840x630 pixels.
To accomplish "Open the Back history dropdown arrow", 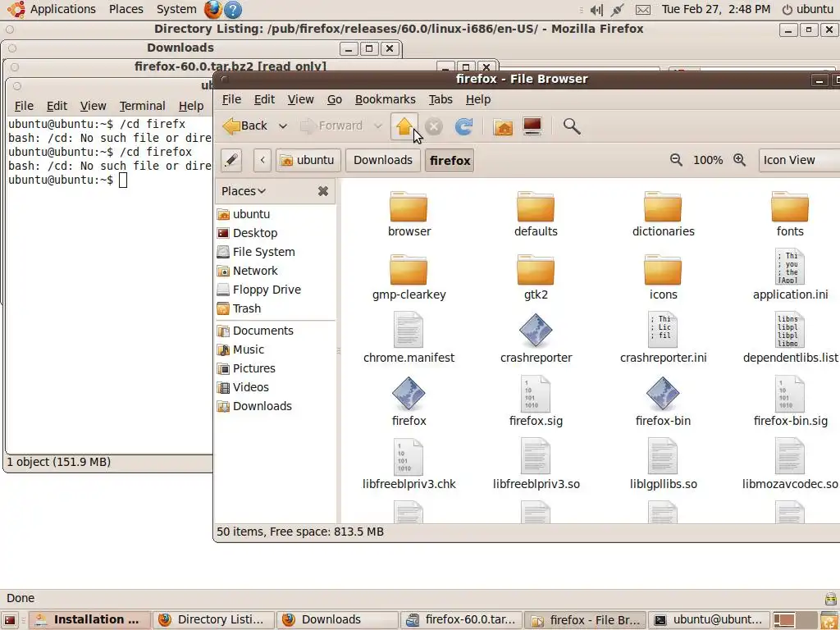I will (x=283, y=126).
